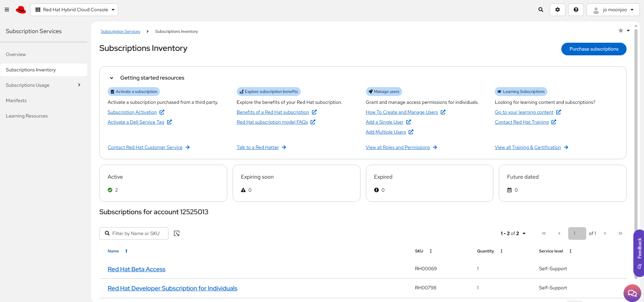Select the Future dated card

coord(563,183)
